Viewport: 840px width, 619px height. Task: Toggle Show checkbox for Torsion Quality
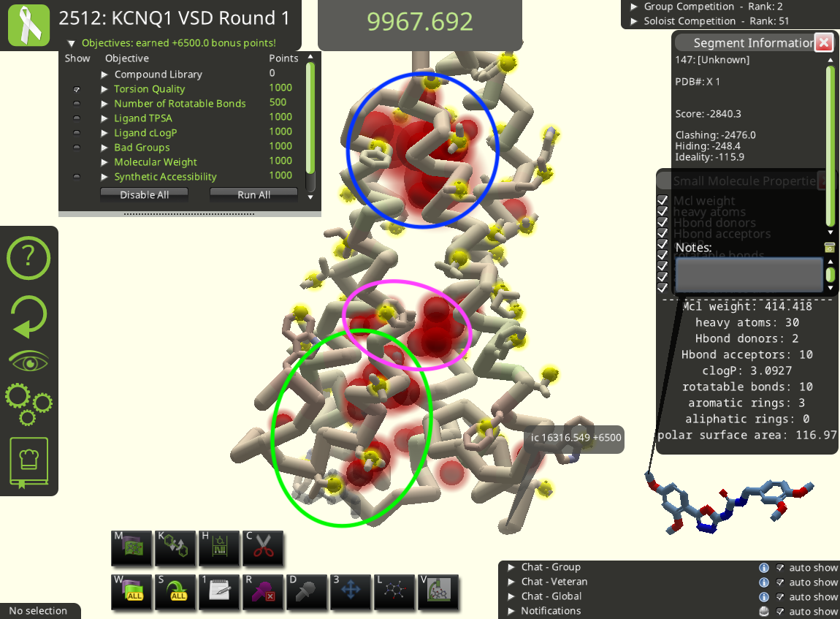pos(77,89)
